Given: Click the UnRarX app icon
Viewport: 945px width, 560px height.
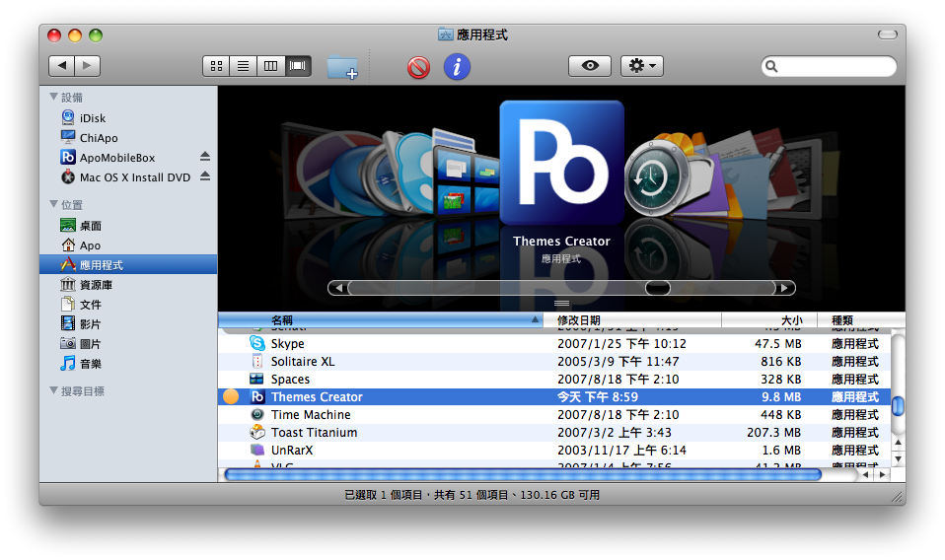Looking at the screenshot, I should [257, 450].
